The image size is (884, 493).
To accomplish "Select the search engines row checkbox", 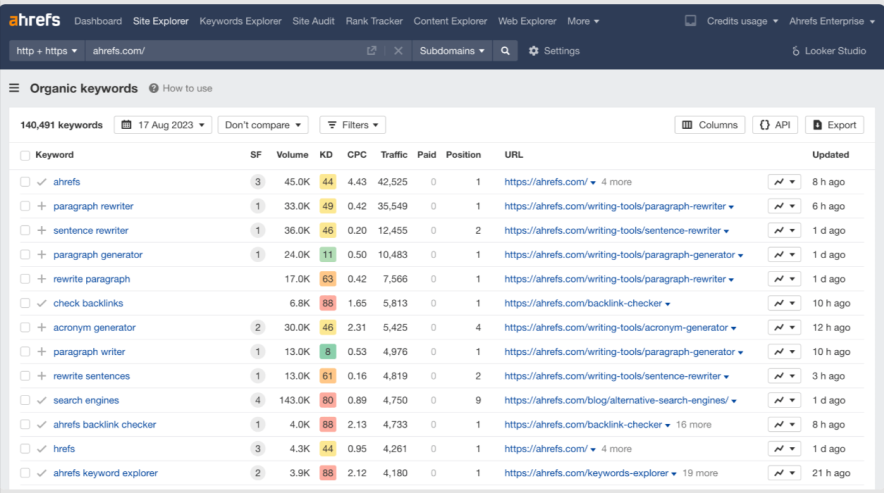I will (x=25, y=400).
